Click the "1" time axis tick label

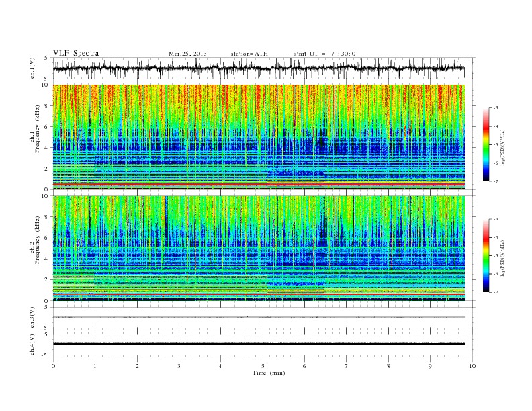pos(95,366)
